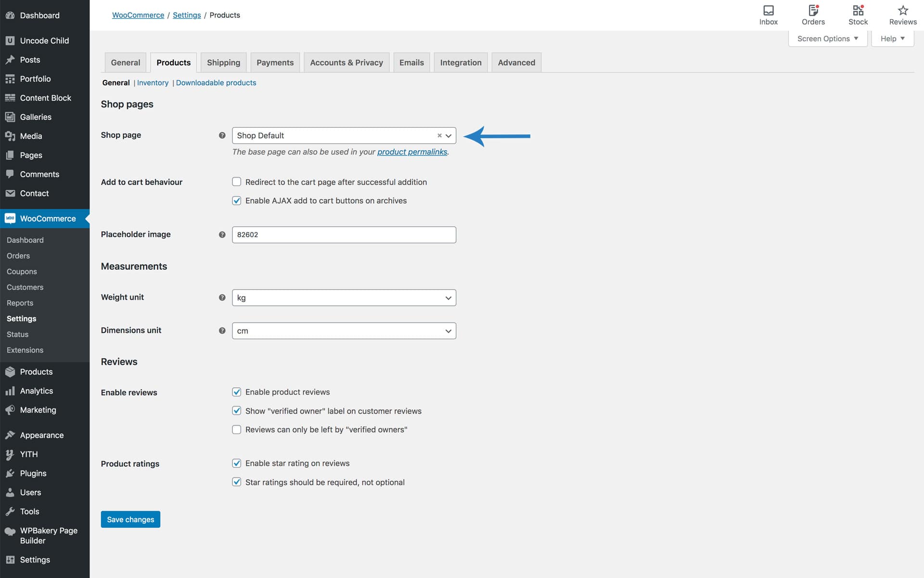
Task: Click help icon beside Weight unit
Action: [x=222, y=298]
